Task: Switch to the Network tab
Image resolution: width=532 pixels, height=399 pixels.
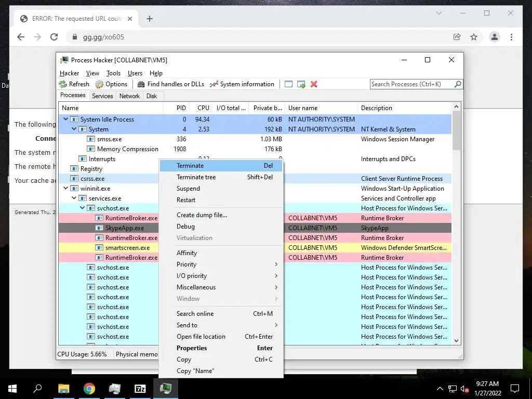Action: point(129,96)
